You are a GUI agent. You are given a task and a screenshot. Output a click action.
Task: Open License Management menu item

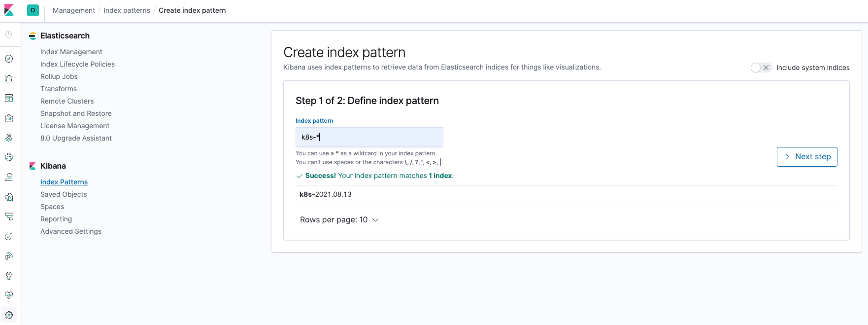pos(75,126)
